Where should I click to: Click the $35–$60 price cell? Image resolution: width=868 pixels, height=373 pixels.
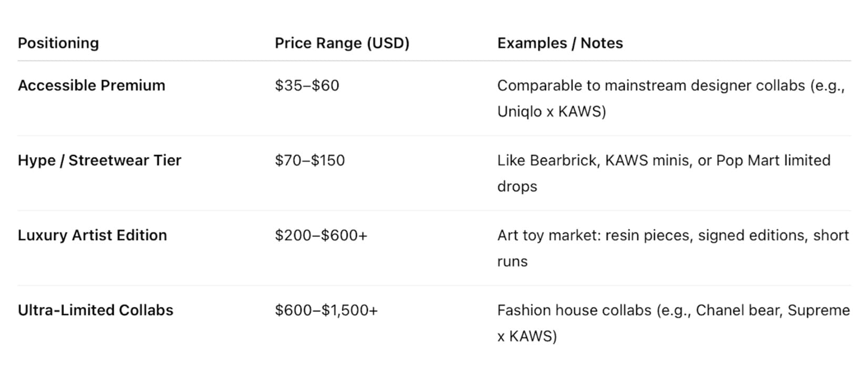pos(307,85)
